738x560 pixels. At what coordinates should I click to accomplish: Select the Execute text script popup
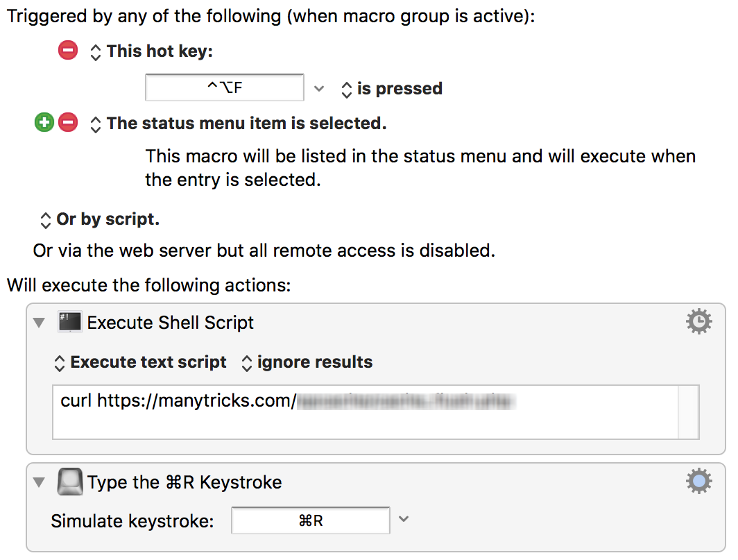tap(140, 362)
